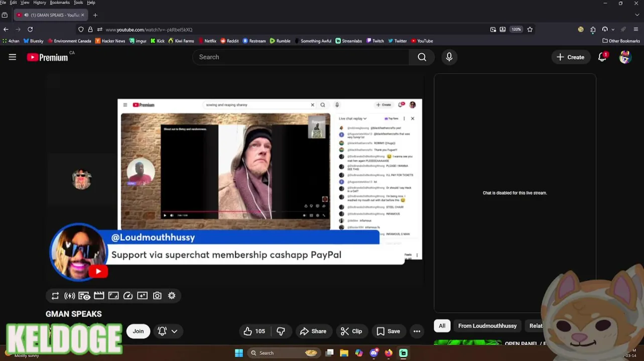Open the Windows Start menu

[239, 353]
